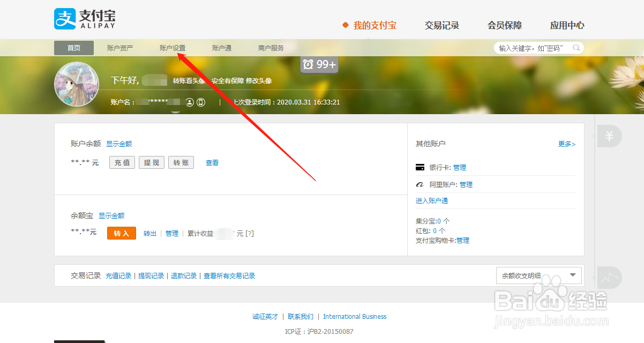Show the balance with 显示金额 next to 账户余额

120,143
